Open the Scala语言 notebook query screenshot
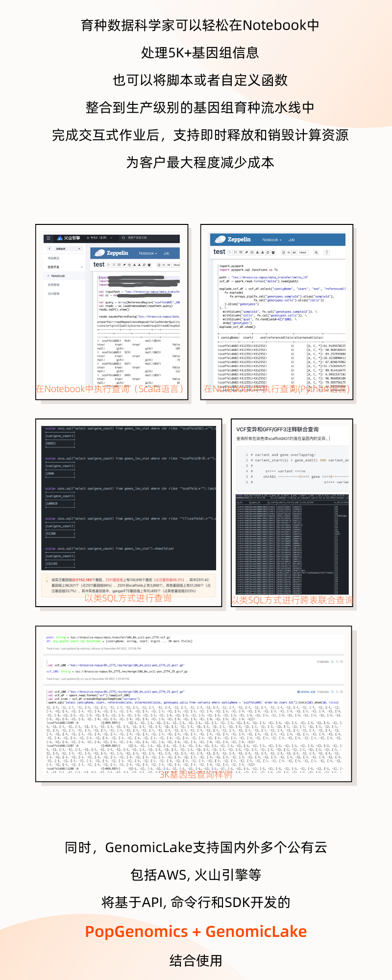Viewport: 392px width, 980px height. pyautogui.click(x=112, y=312)
